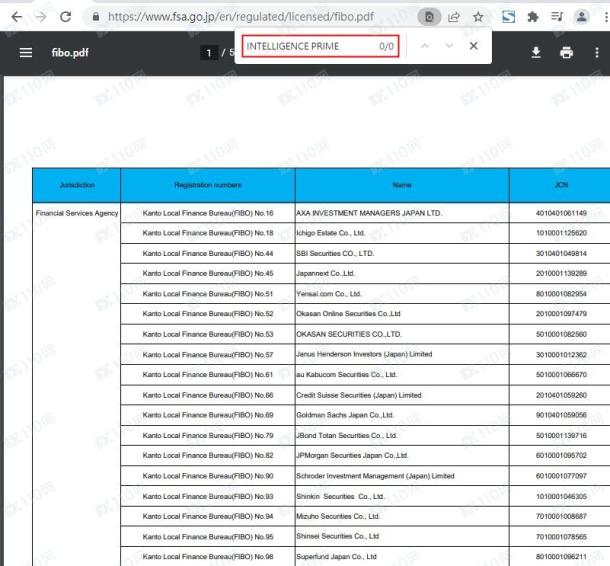Select Kanto Local Finance Bureau(FIBO) No.57
610x566 pixels.
point(208,354)
